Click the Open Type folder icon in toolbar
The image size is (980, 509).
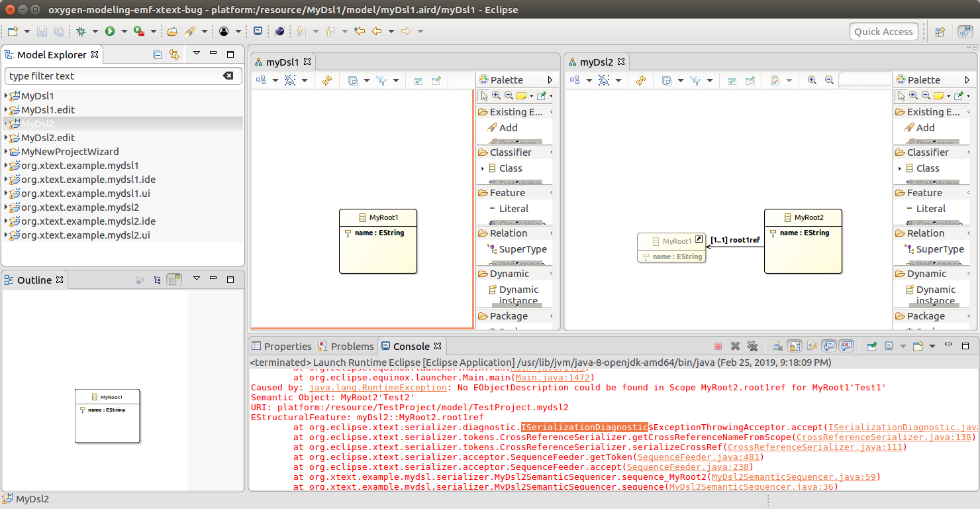tap(172, 31)
